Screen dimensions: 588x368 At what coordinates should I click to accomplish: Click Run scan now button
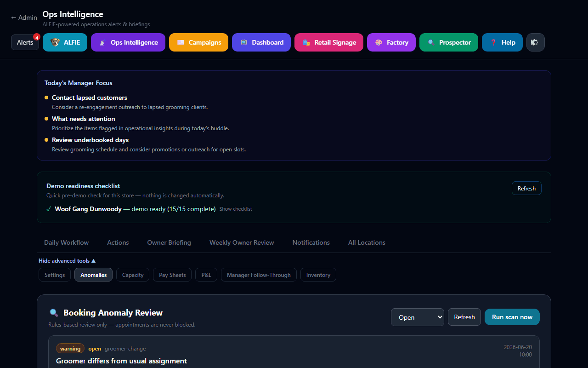coord(512,317)
